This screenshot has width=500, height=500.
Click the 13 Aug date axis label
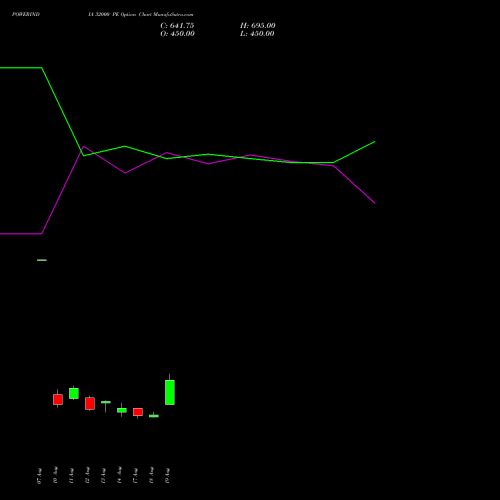(x=103, y=475)
